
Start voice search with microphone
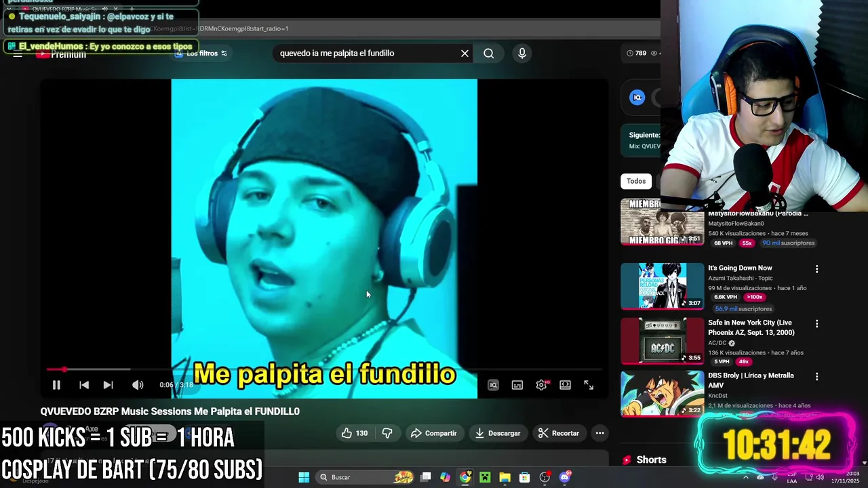(521, 53)
